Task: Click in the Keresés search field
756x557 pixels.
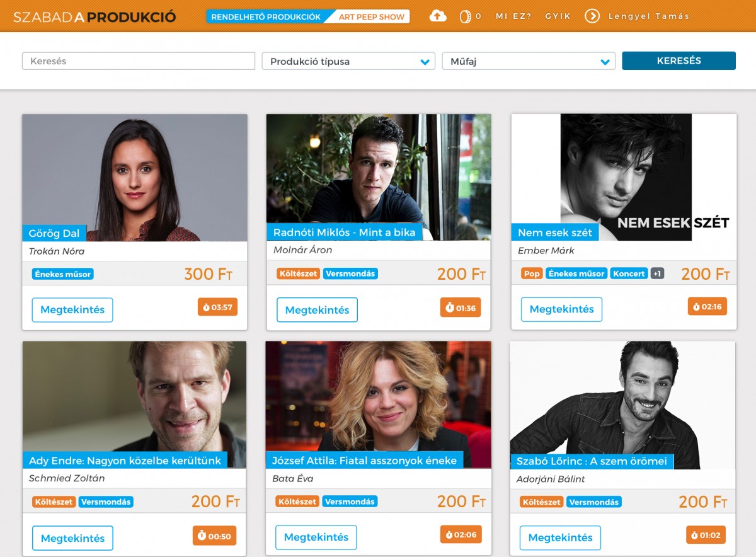Action: point(139,61)
